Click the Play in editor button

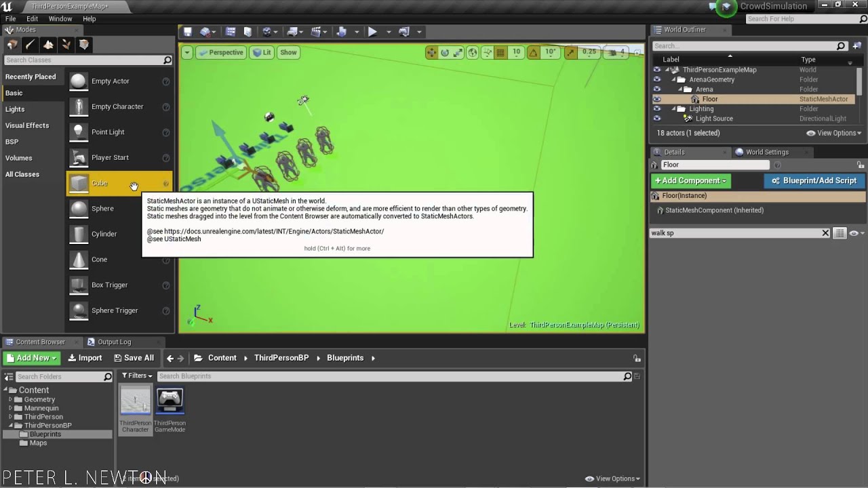372,32
